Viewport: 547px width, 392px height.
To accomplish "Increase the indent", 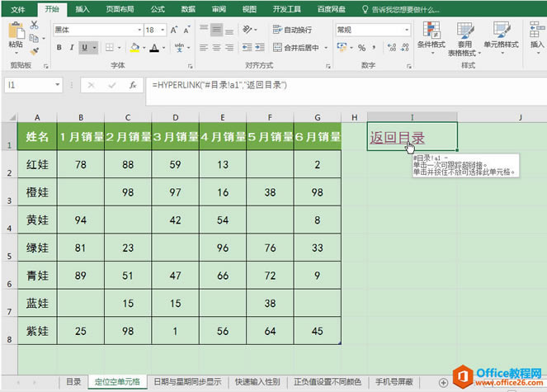I will [x=260, y=48].
